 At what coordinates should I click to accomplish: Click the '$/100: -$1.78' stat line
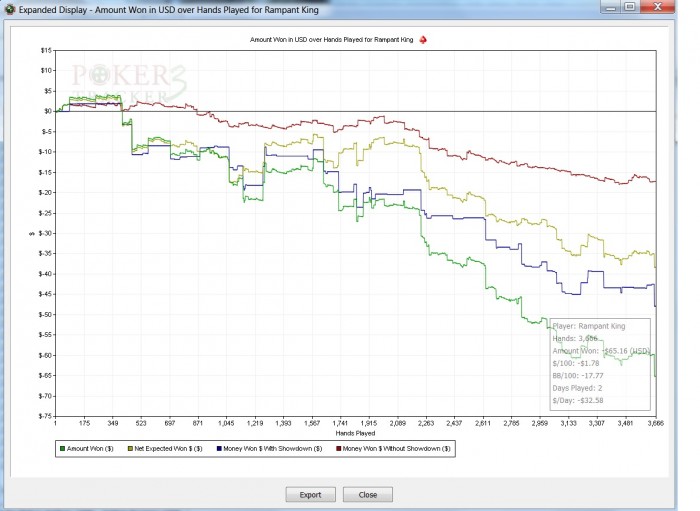(576, 363)
